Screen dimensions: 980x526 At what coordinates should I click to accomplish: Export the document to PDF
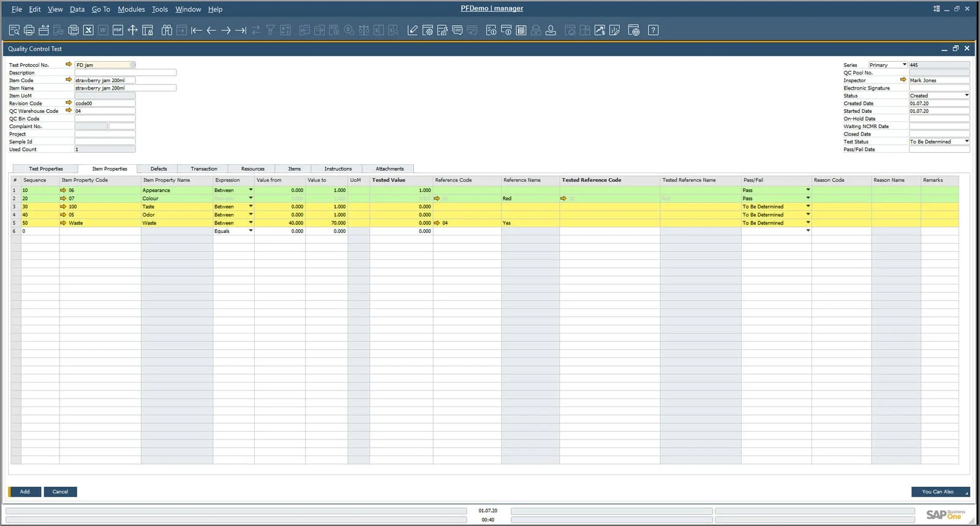[x=118, y=30]
